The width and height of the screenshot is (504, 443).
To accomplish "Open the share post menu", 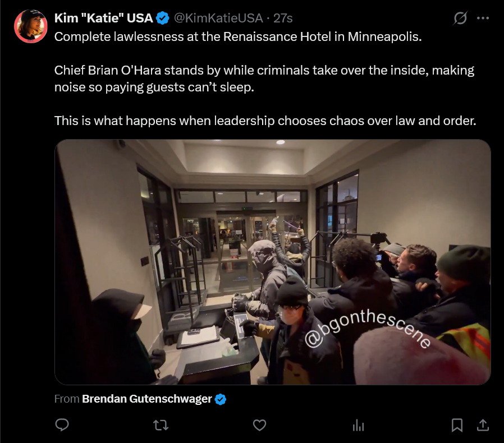I will pyautogui.click(x=483, y=425).
